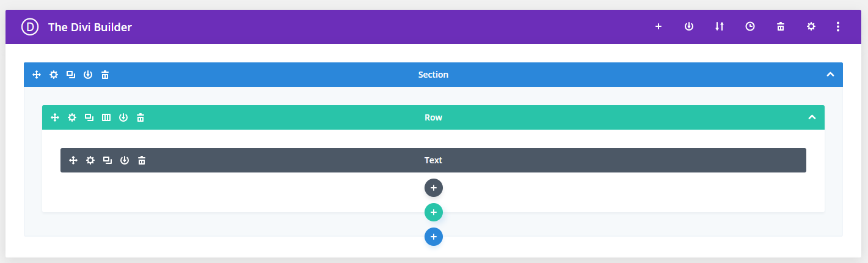Clear layout using header trash icon
The image size is (868, 263).
[781, 26]
